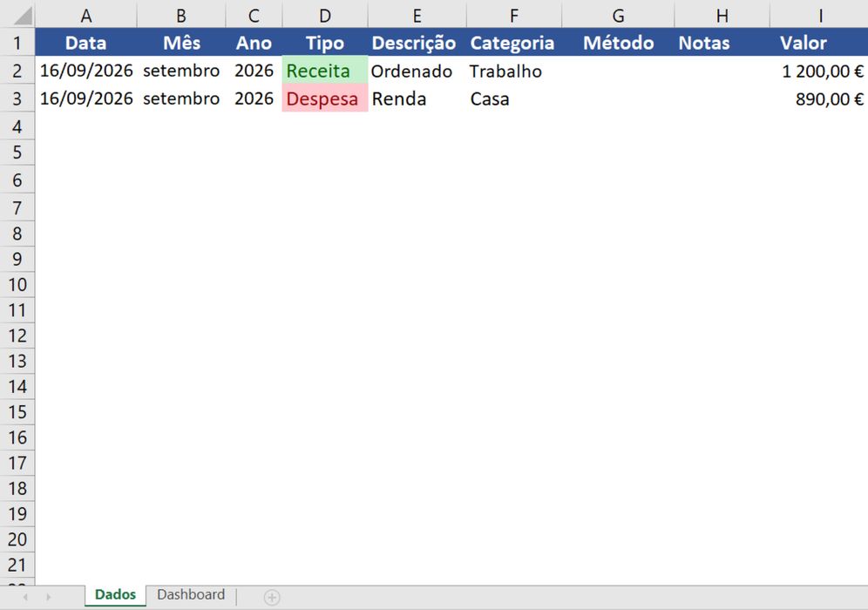Select 2026 year cell in row 3

pos(254,98)
